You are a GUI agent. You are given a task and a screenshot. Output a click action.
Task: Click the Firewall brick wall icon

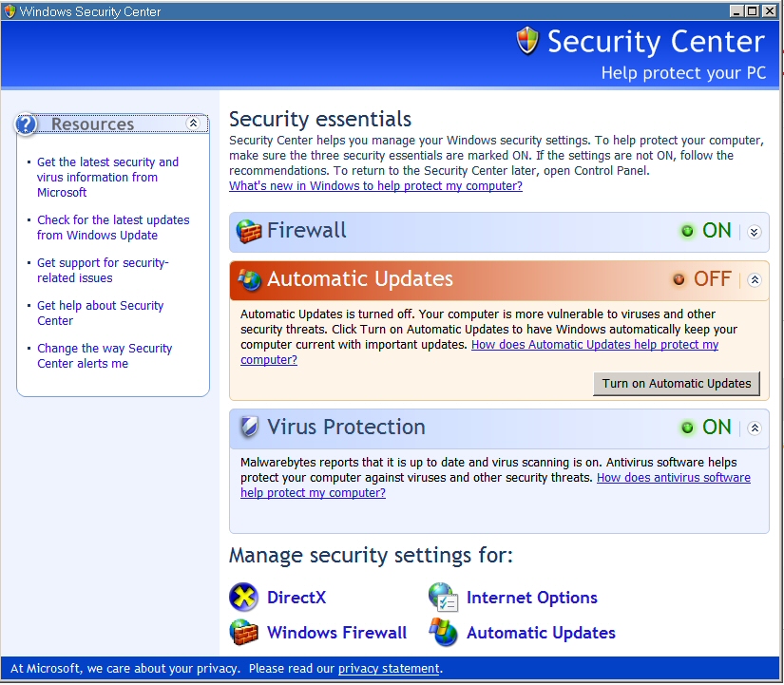(x=249, y=231)
